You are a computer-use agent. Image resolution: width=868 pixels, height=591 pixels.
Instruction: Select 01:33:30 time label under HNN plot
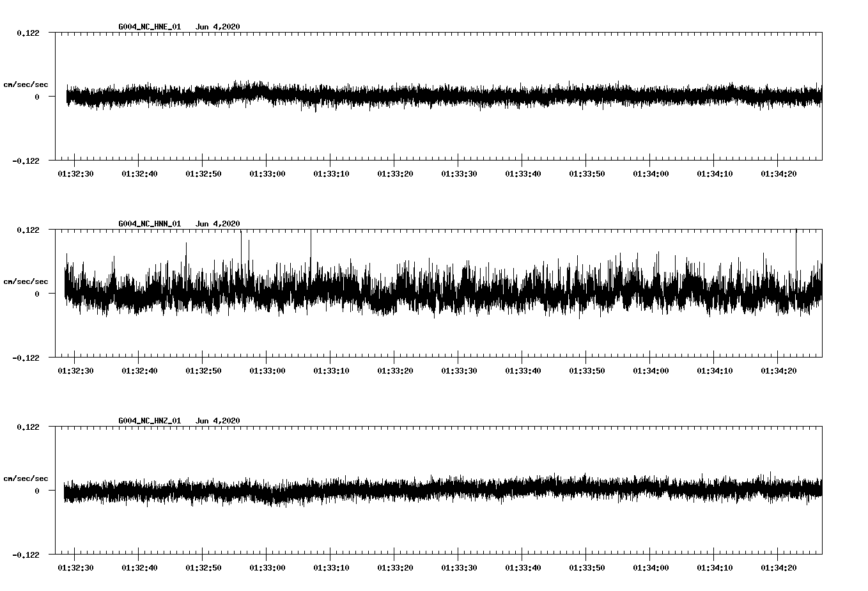coord(459,371)
